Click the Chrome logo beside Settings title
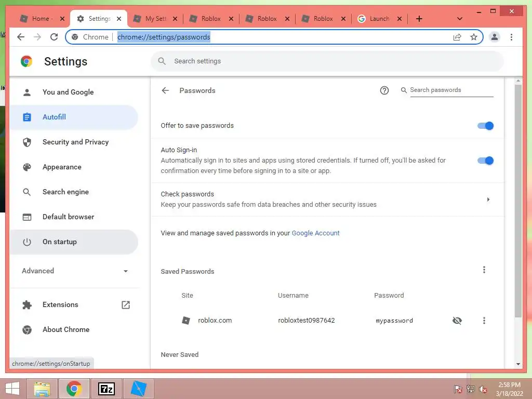The image size is (532, 399). pyautogui.click(x=26, y=61)
